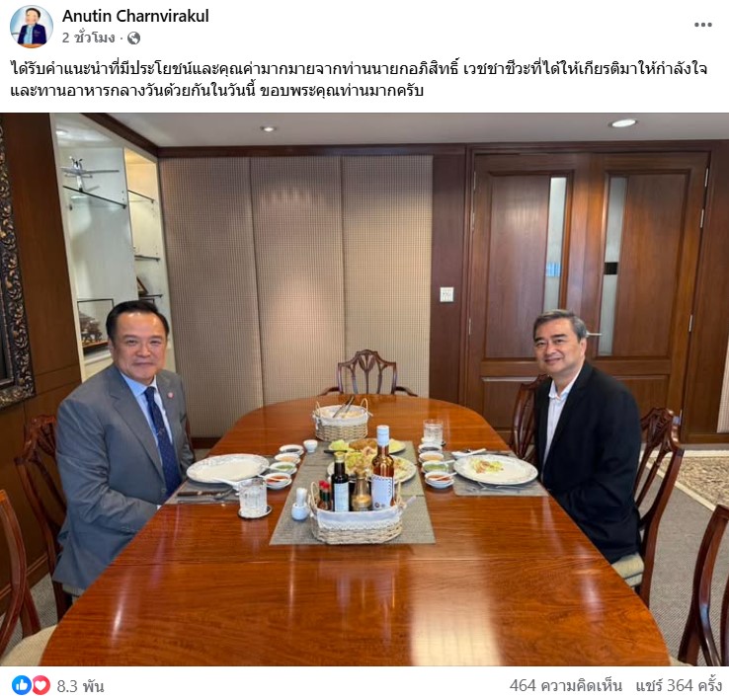Image resolution: width=729 pixels, height=700 pixels.
Task: Click the wall light switch in photo
Action: coord(446,294)
